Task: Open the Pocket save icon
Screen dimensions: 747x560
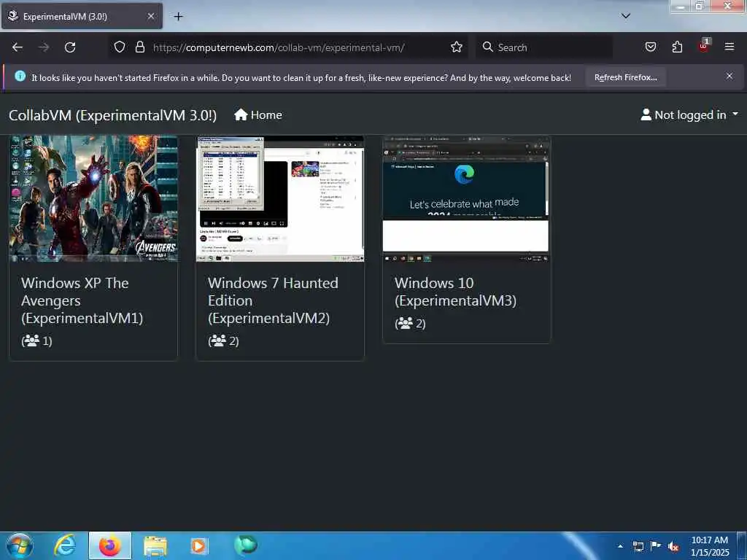Action: (x=651, y=47)
